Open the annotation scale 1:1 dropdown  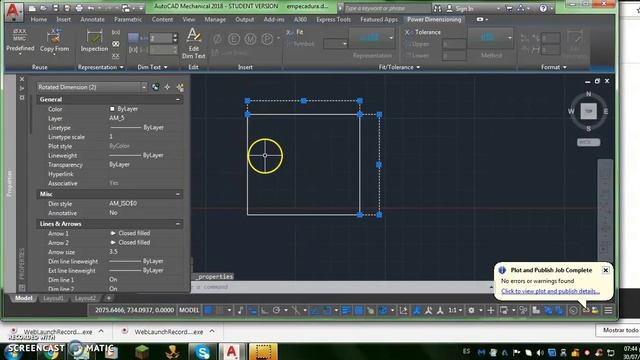click(x=455, y=311)
